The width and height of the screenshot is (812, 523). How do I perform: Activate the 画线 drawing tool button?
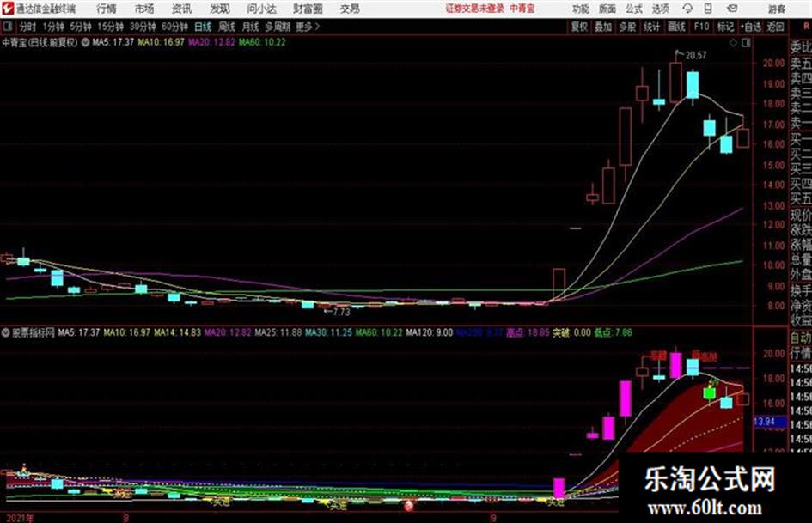coord(677,27)
